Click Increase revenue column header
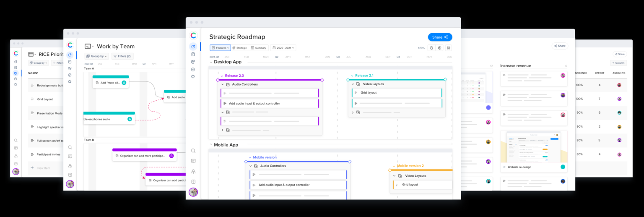This screenshot has width=644, height=217. (516, 65)
